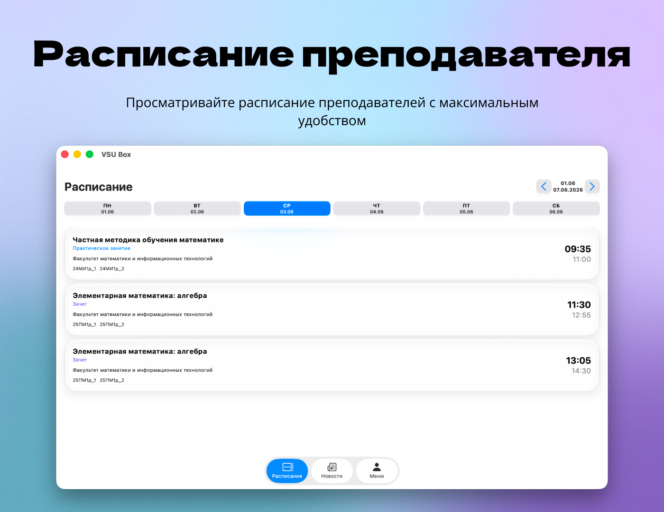Select the ВТ 02.06 day tab
Viewport: 664px width, 512px height.
(197, 208)
